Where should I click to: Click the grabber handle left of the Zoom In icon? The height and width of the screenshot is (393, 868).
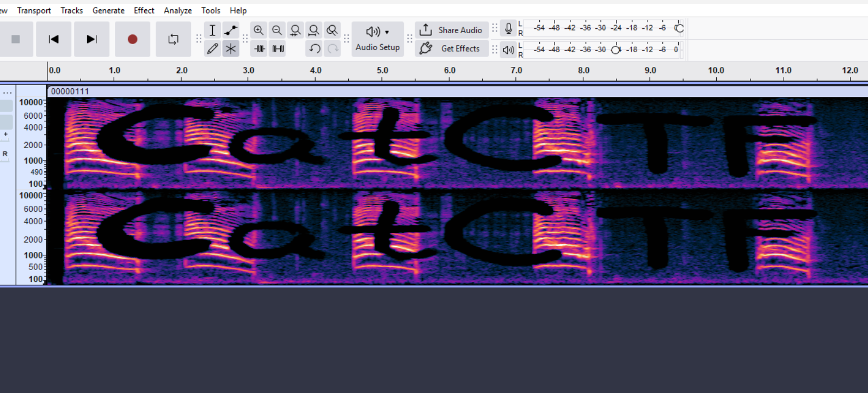(x=245, y=39)
